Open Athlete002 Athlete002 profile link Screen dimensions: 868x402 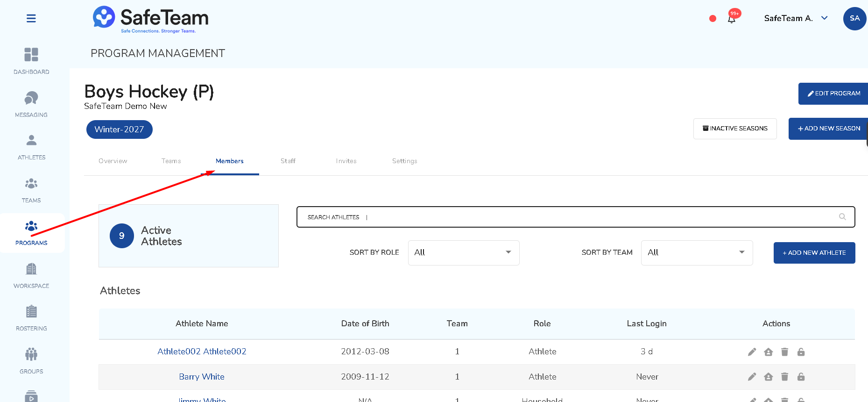pos(202,352)
